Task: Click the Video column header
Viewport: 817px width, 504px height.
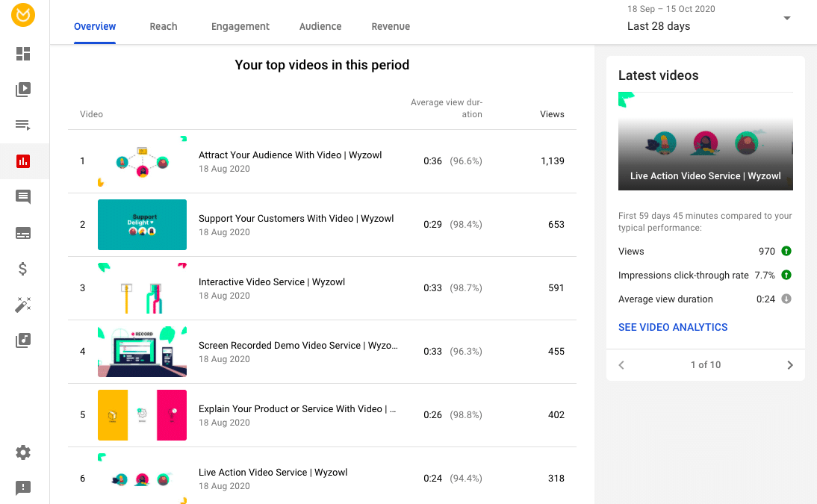Action: (x=91, y=114)
